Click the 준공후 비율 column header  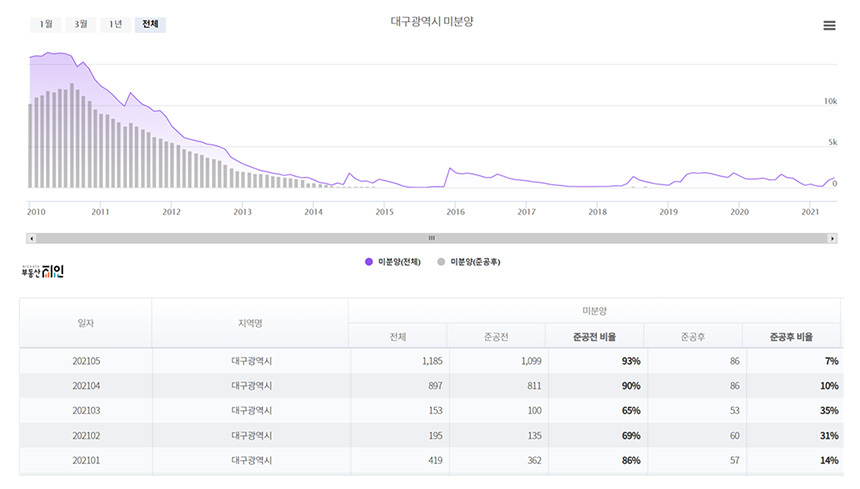pyautogui.click(x=791, y=337)
